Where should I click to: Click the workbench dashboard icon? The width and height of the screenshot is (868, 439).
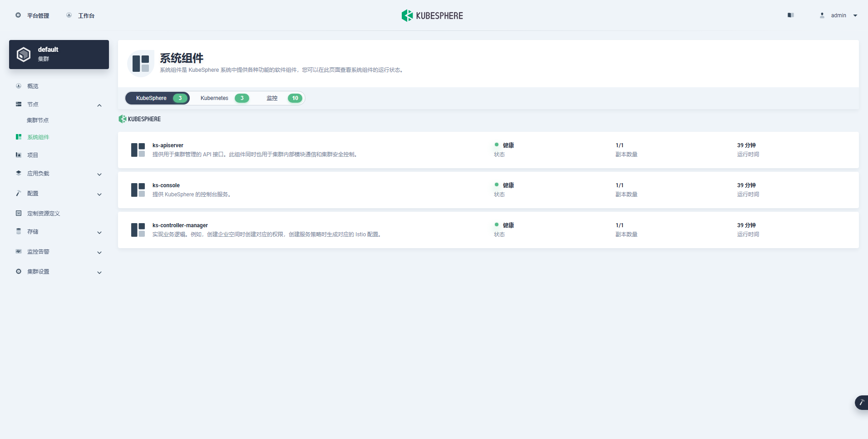coord(69,15)
